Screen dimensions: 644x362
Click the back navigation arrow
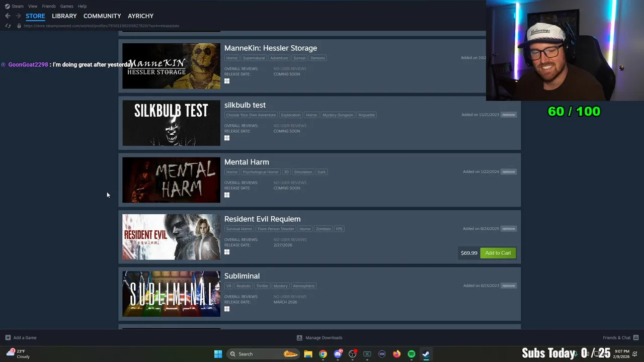[8, 16]
